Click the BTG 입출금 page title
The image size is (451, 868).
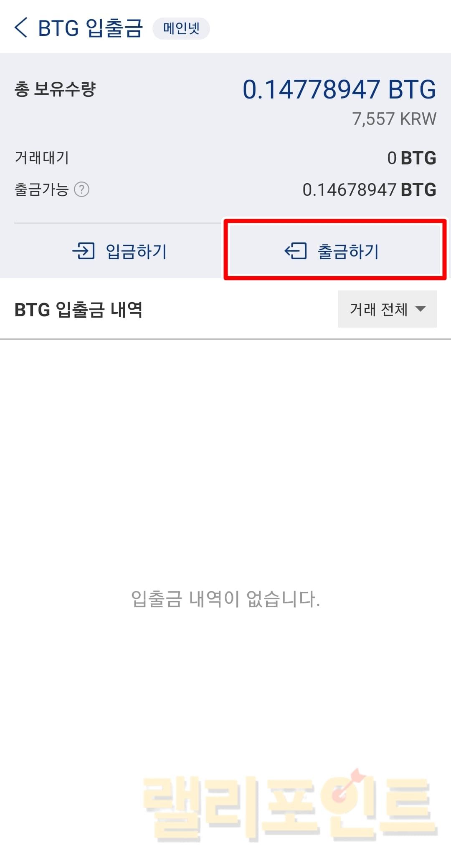[90, 28]
